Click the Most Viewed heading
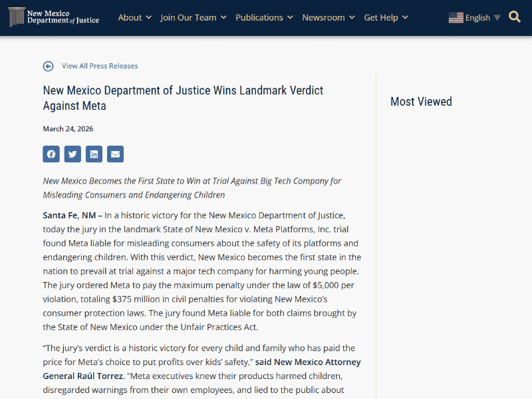Viewport: 532px width, 399px height. click(421, 101)
